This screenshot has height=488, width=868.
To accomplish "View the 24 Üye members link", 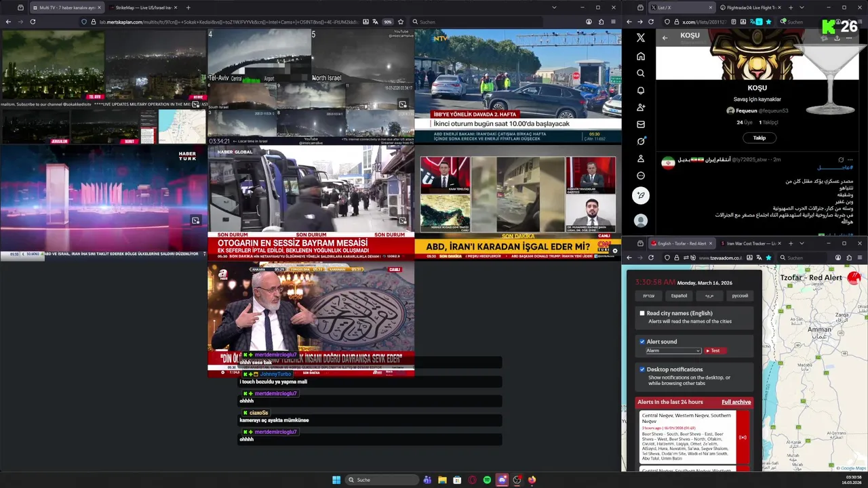I will (x=745, y=123).
